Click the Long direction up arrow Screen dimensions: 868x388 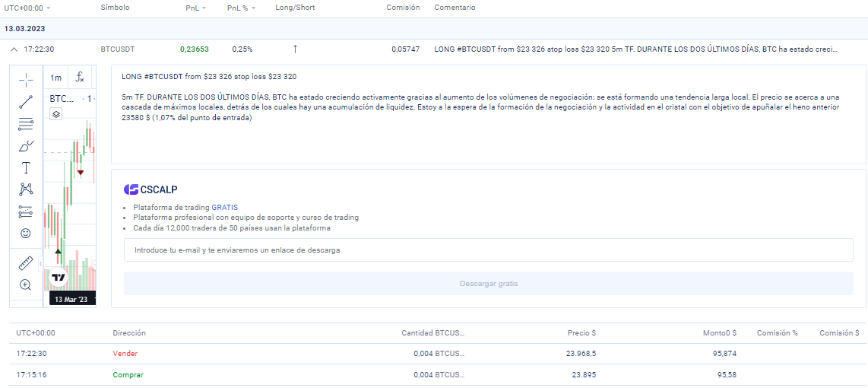[295, 49]
